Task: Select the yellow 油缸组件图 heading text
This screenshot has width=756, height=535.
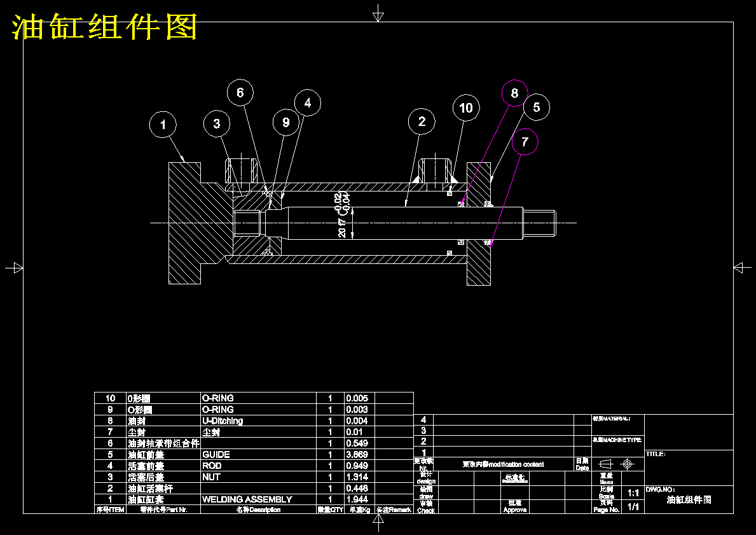Action: (105, 27)
